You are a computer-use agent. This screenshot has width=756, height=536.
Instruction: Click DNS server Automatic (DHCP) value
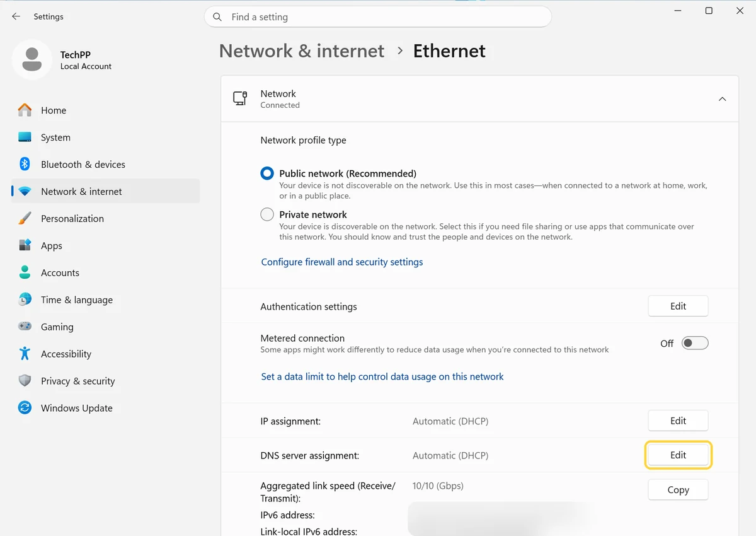450,455
